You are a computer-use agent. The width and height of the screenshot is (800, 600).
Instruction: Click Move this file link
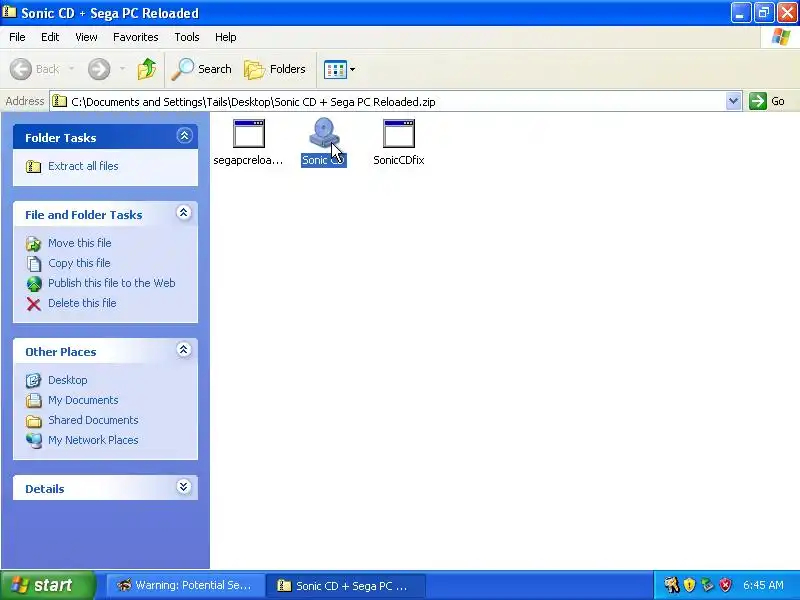80,243
